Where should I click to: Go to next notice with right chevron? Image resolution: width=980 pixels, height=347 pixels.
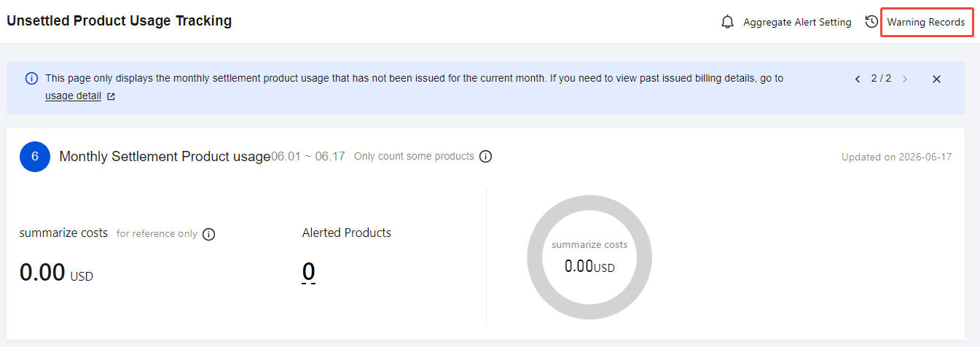point(905,79)
